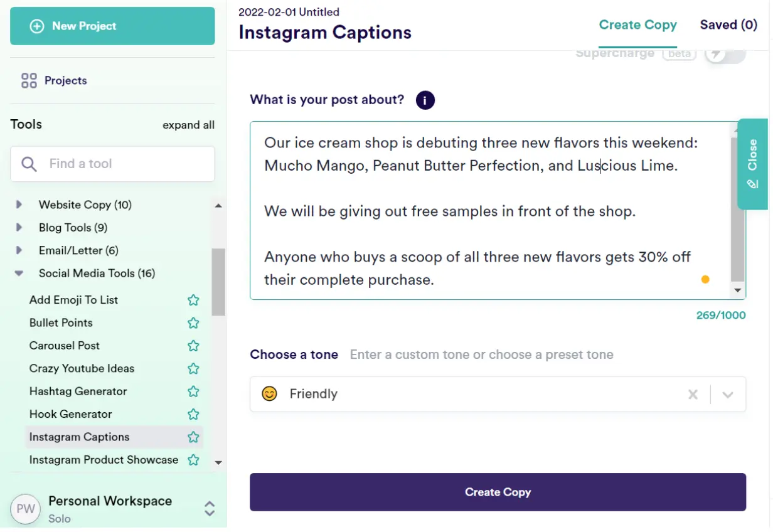Screen dimensions: 773x532
Task: Star the Crazy Youtube Ideas tool
Action: [193, 369]
